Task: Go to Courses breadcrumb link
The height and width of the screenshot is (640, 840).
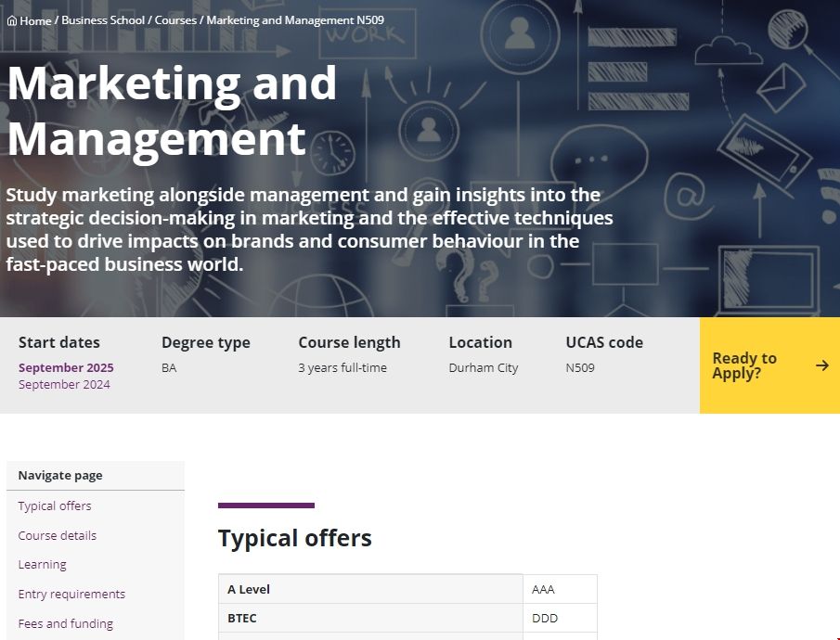Action: point(175,20)
